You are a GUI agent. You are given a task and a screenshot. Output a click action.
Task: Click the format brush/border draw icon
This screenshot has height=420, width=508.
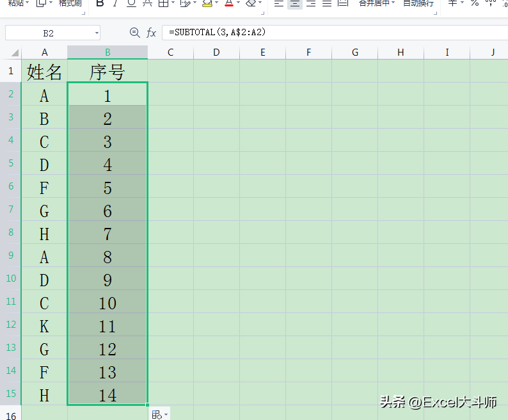coord(185,4)
